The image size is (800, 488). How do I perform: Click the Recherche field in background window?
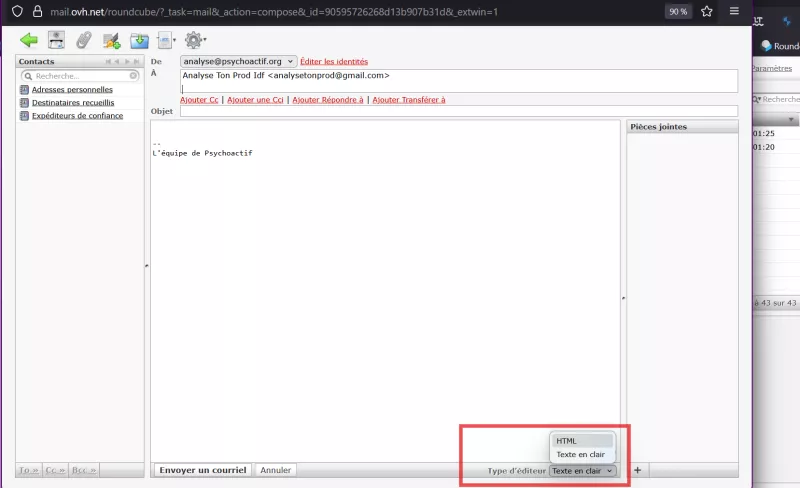[776, 99]
